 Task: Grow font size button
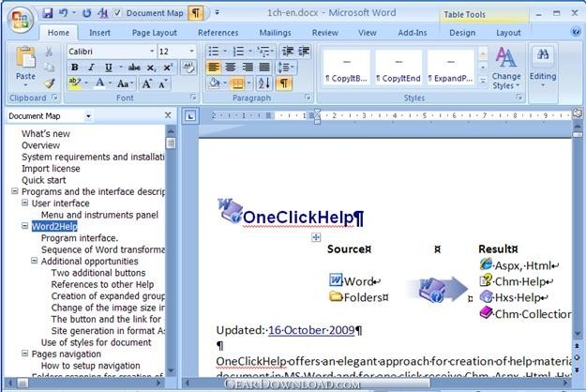[x=146, y=83]
